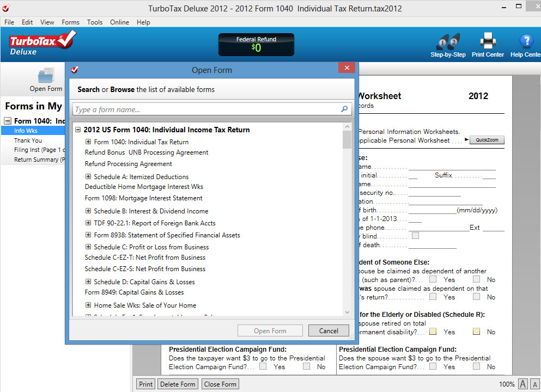Select Refund Processing Agreement entry
The width and height of the screenshot is (541, 392).
[x=129, y=164]
